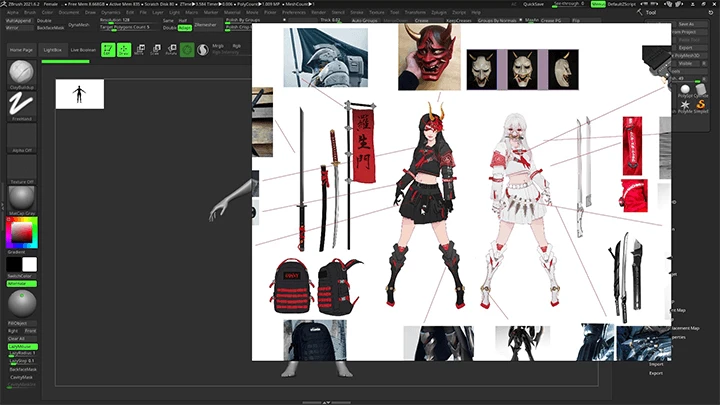This screenshot has height=405, width=720.
Task: Toggle Double option beside MultiAppend
Action: 44,21
